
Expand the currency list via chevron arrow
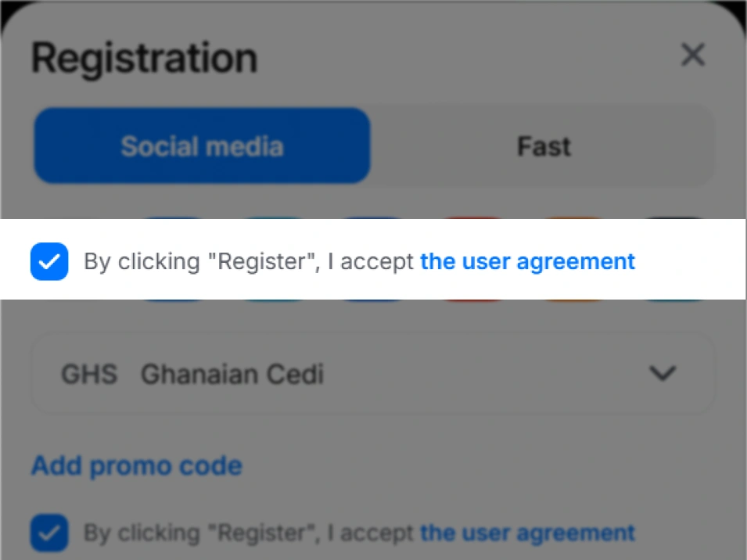(x=663, y=374)
